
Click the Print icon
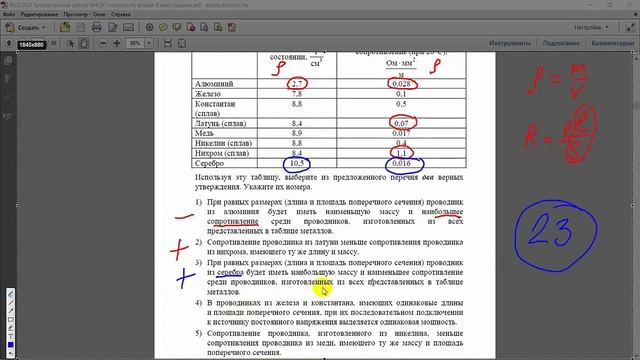tap(96, 27)
